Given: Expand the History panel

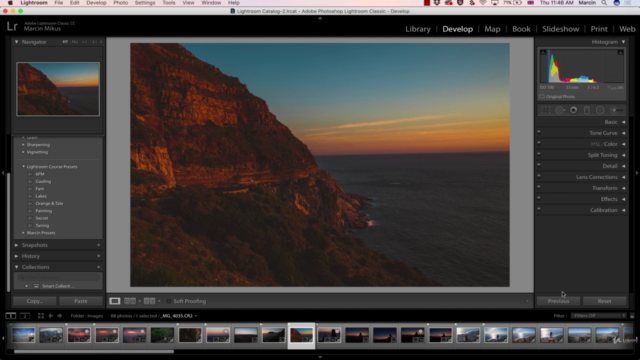Looking at the screenshot, I should tap(17, 256).
